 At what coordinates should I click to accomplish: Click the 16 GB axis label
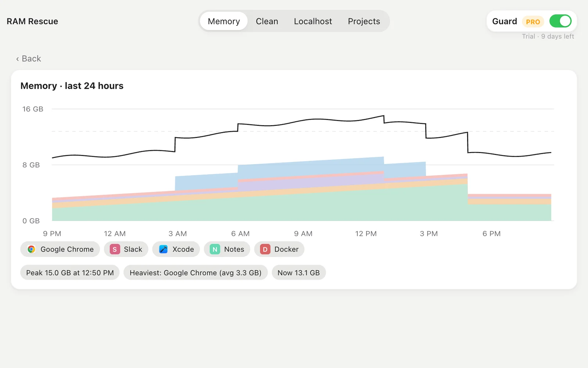(x=33, y=109)
